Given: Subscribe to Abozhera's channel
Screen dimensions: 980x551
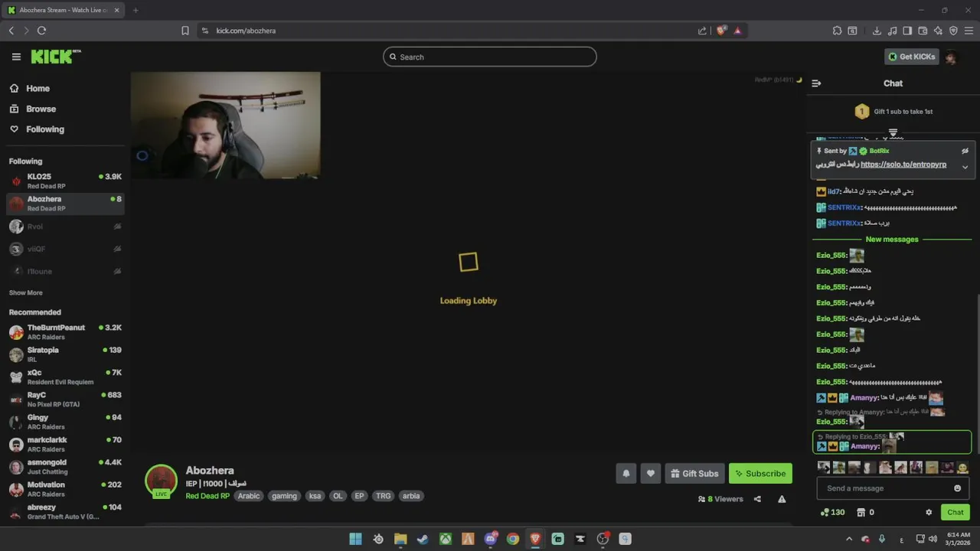Looking at the screenshot, I should pos(760,474).
